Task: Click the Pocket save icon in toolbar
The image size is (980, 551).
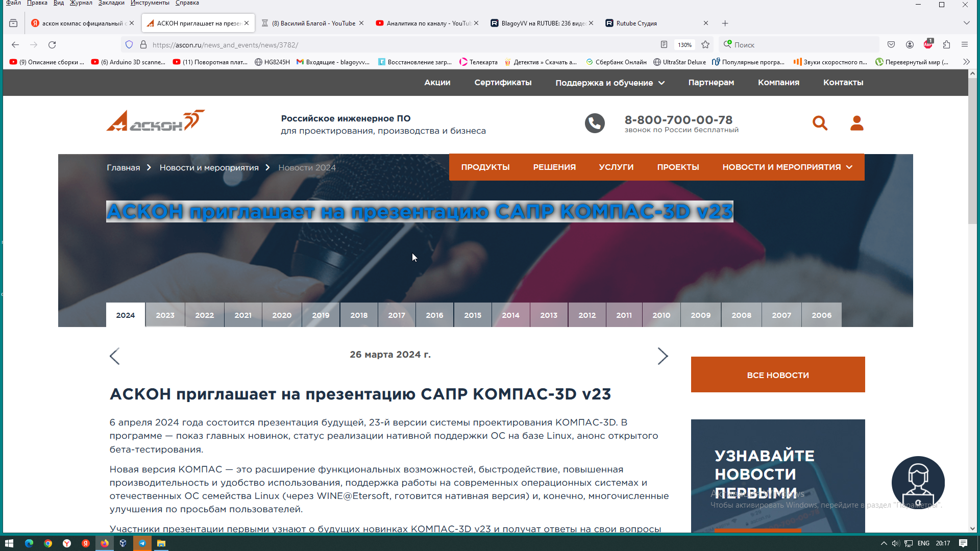Action: coord(891,45)
